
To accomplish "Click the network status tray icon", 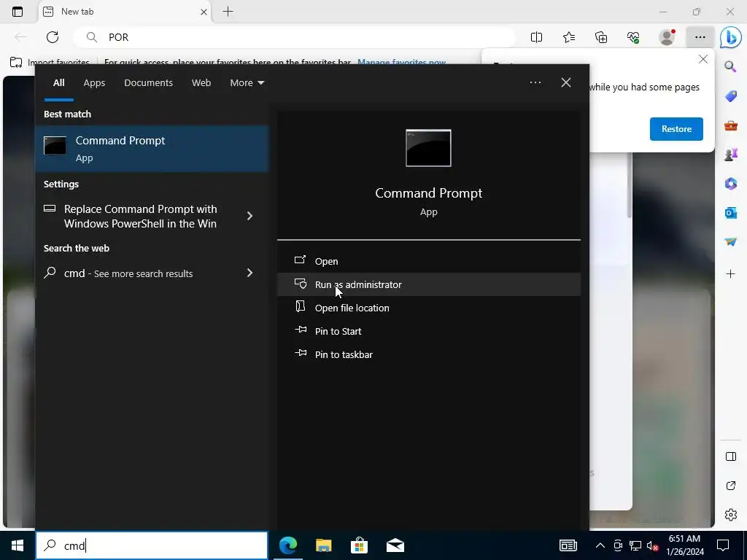I will coord(635,545).
